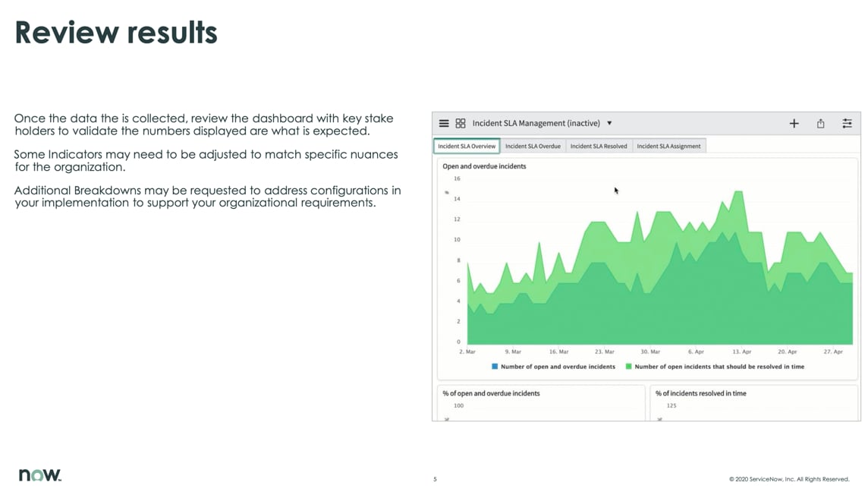Open the dashboard sidebar hamburger menu

(444, 122)
